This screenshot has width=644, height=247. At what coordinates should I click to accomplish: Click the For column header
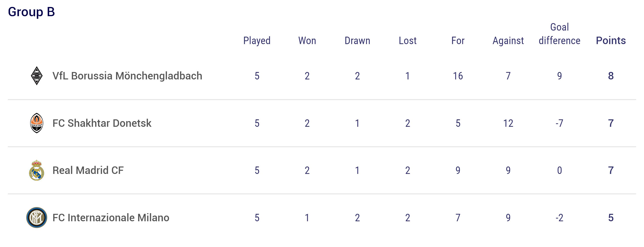(x=458, y=40)
